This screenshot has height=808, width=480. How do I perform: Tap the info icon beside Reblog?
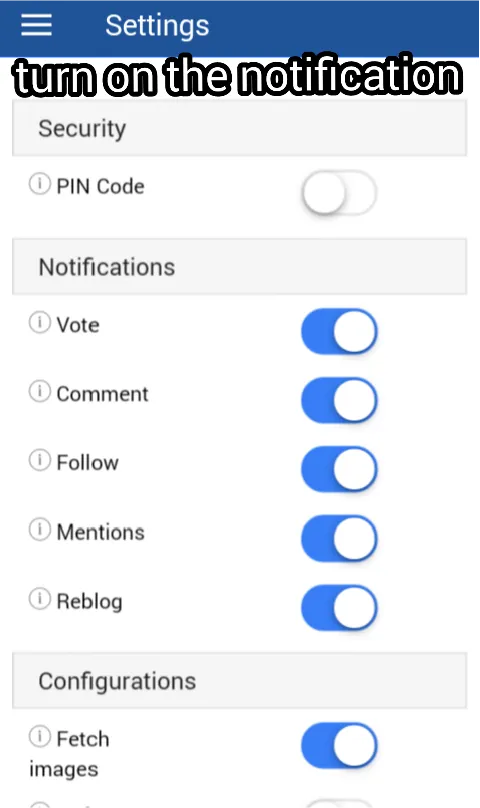(x=40, y=599)
